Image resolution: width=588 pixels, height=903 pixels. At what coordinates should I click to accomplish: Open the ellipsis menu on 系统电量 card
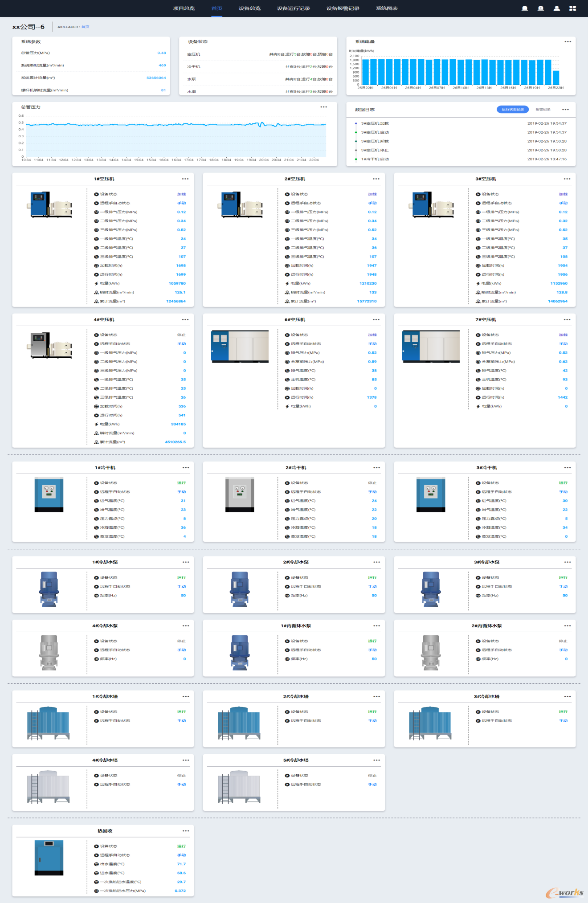[x=568, y=41]
